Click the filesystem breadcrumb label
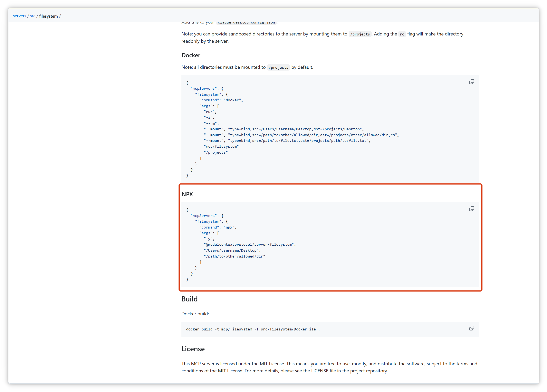 (x=48, y=16)
